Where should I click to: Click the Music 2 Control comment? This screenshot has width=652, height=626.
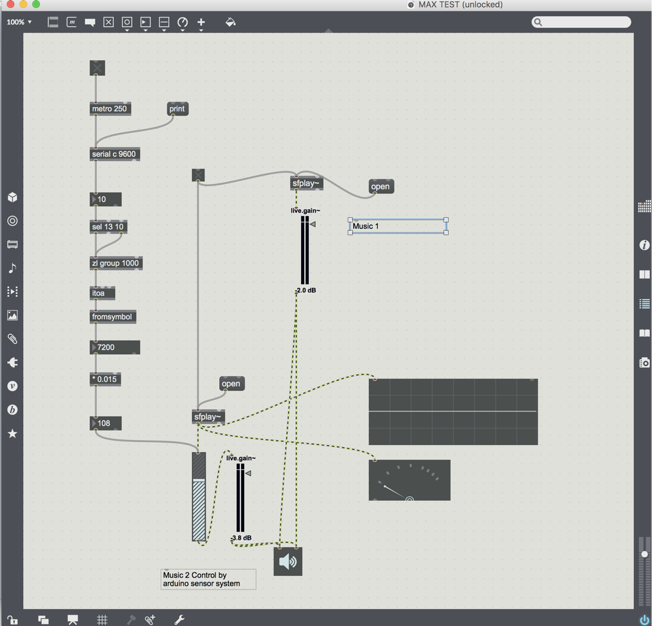click(208, 579)
